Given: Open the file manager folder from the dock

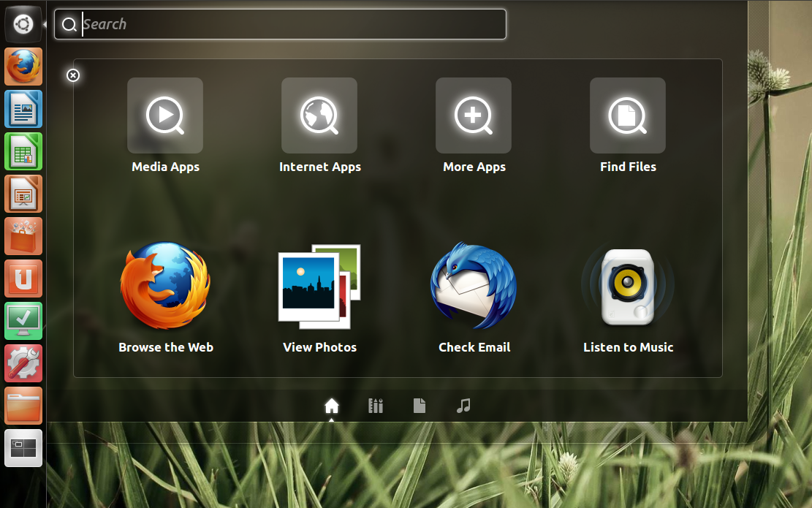Looking at the screenshot, I should point(23,406).
